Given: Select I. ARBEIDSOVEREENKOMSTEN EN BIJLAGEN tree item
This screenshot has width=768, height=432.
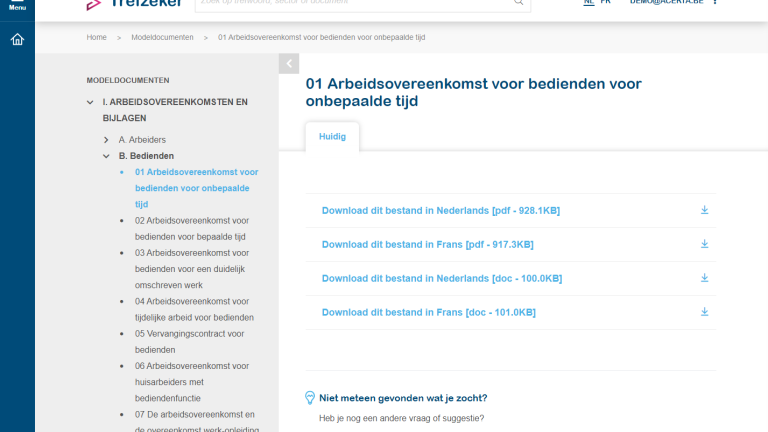Looking at the screenshot, I should (x=175, y=110).
